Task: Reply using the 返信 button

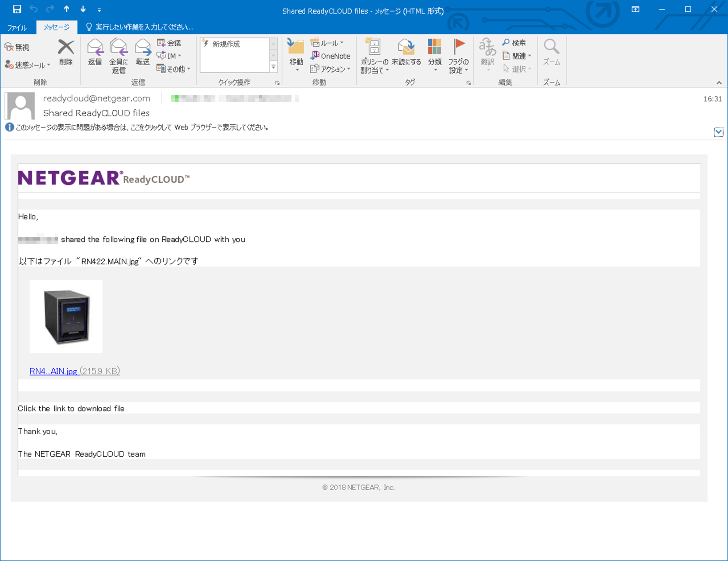Action: (95, 52)
